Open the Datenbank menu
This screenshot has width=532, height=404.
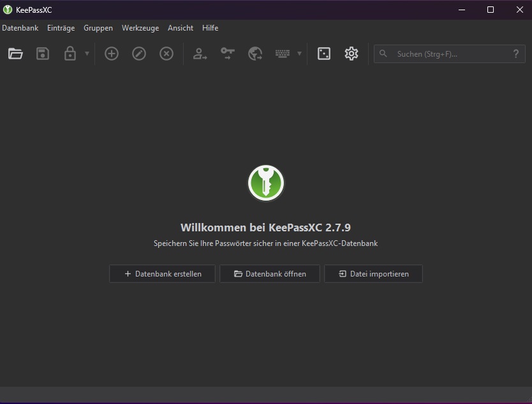[20, 28]
